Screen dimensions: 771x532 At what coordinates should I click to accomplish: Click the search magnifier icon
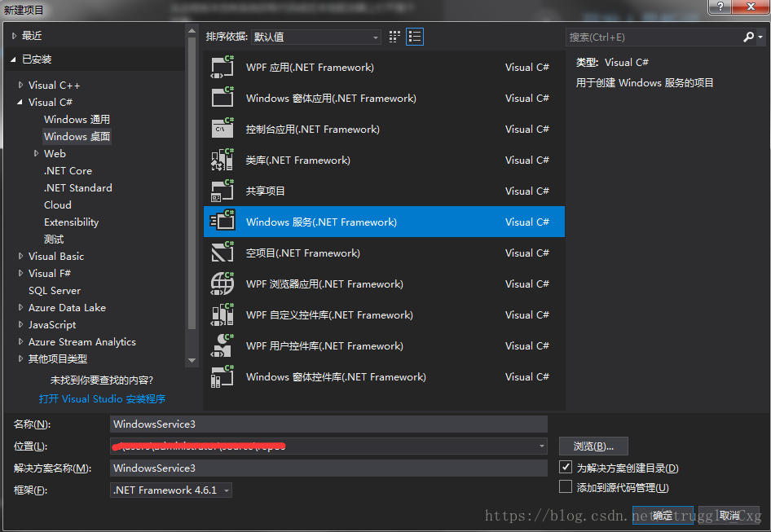(x=748, y=37)
